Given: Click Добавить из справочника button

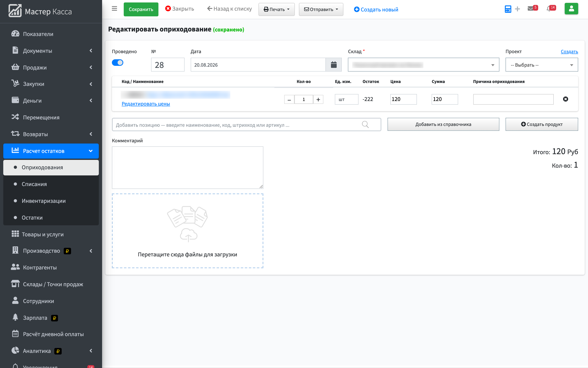Looking at the screenshot, I should click(443, 124).
